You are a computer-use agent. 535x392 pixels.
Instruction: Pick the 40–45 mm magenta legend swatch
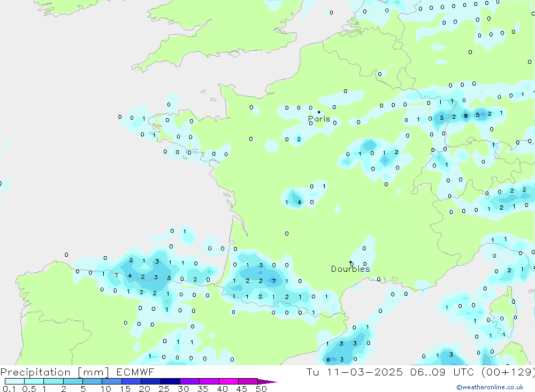pyautogui.click(x=228, y=381)
